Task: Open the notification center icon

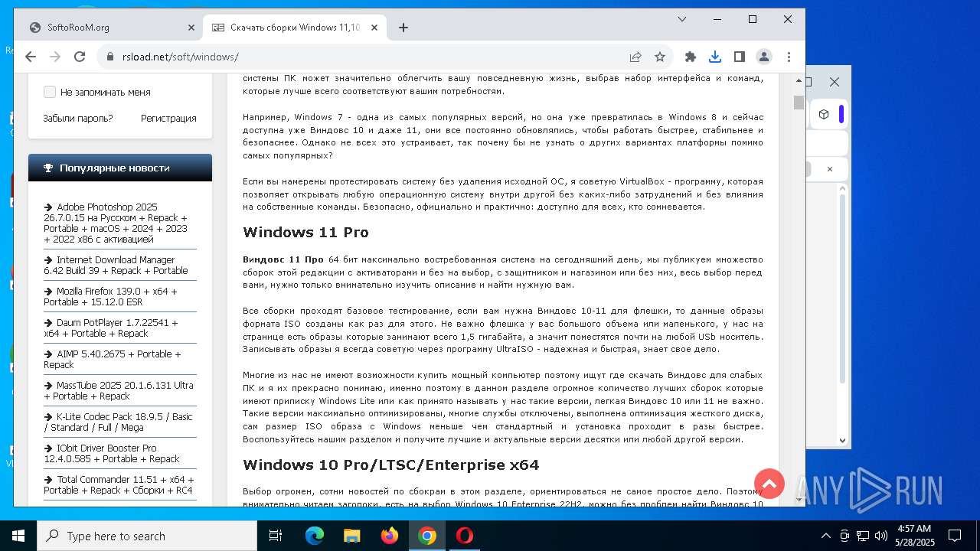Action: coord(955,536)
